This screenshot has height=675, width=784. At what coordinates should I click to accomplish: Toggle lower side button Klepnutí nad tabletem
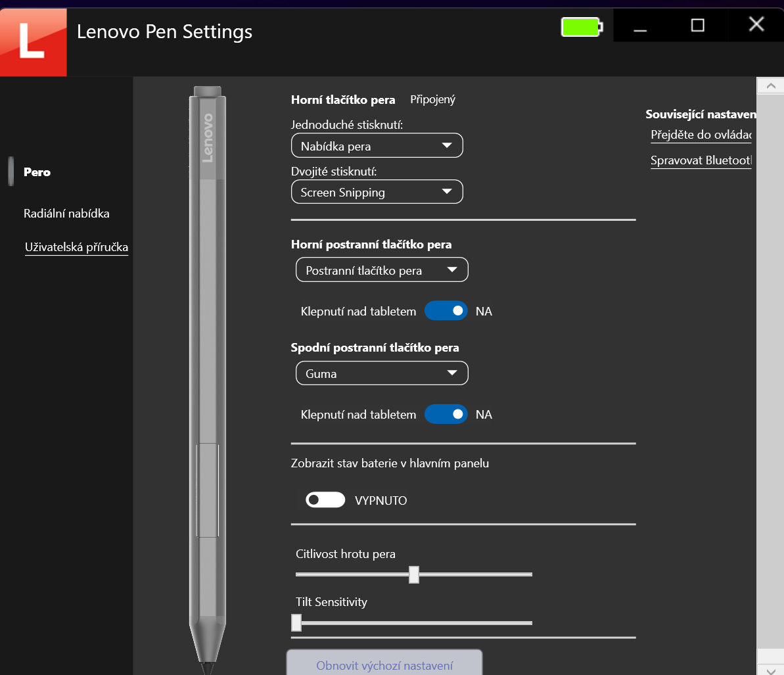pos(446,414)
